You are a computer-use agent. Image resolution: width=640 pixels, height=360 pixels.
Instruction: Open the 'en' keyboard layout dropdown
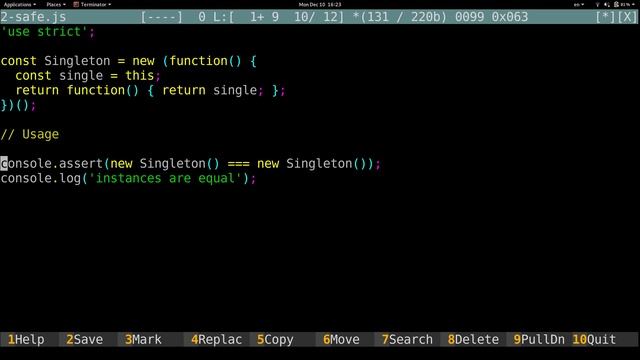point(579,4)
